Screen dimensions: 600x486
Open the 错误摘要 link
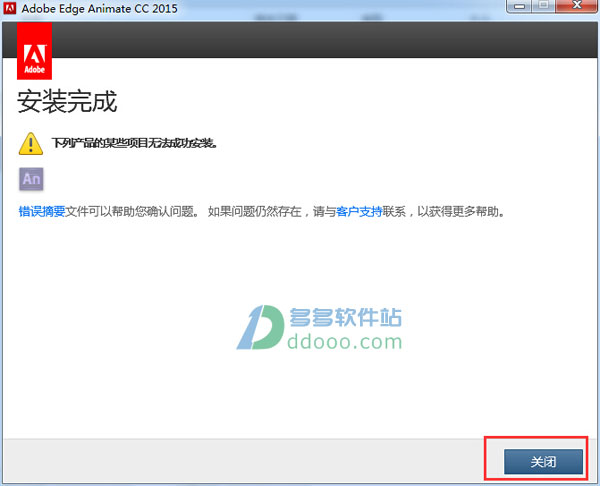pos(42,211)
